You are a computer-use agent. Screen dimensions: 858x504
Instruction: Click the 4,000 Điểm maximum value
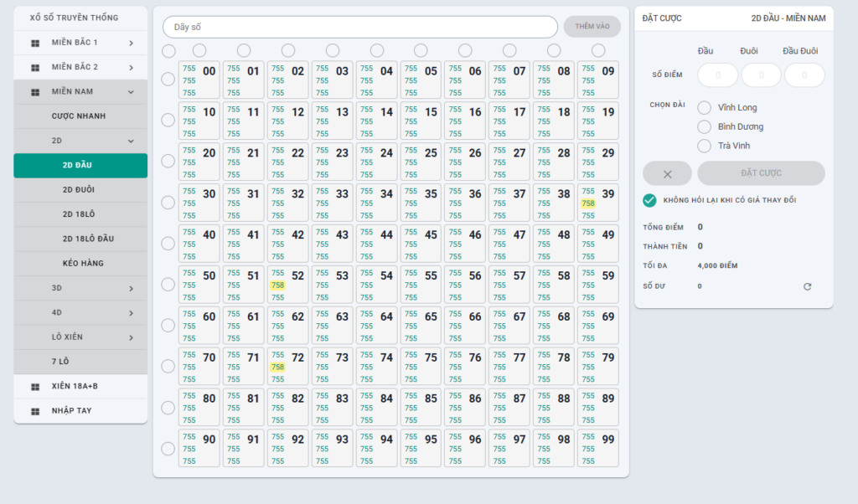click(717, 265)
